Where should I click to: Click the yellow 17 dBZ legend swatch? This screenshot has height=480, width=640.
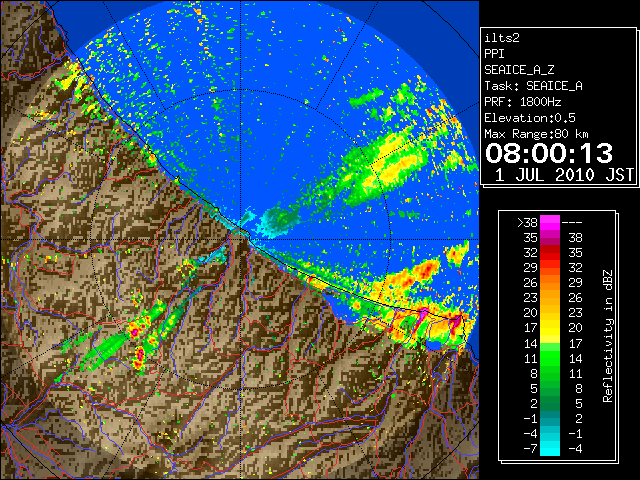coord(550,328)
